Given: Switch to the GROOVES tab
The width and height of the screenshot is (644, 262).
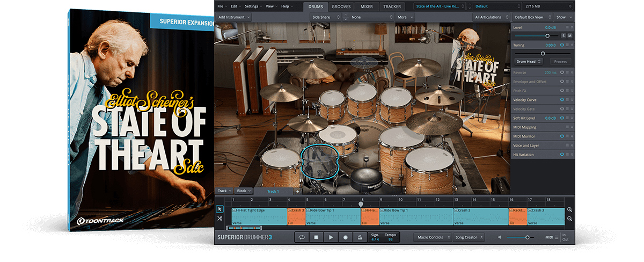Looking at the screenshot, I should click(341, 6).
